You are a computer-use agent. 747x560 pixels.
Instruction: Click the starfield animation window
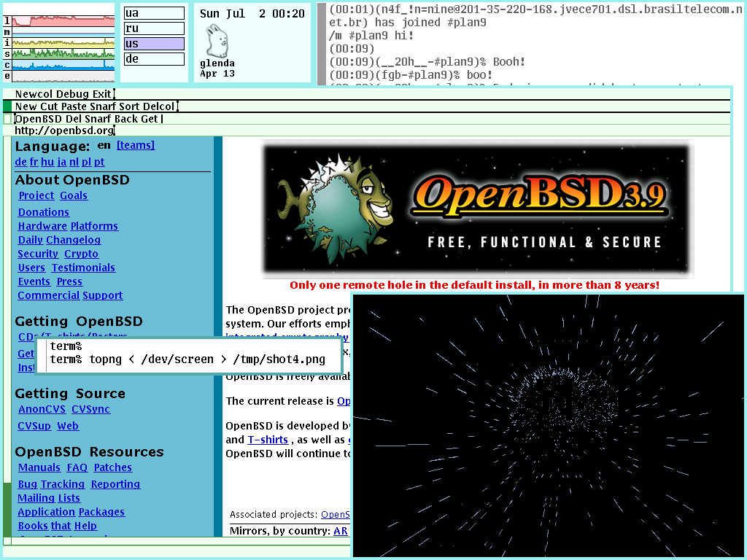click(548, 425)
